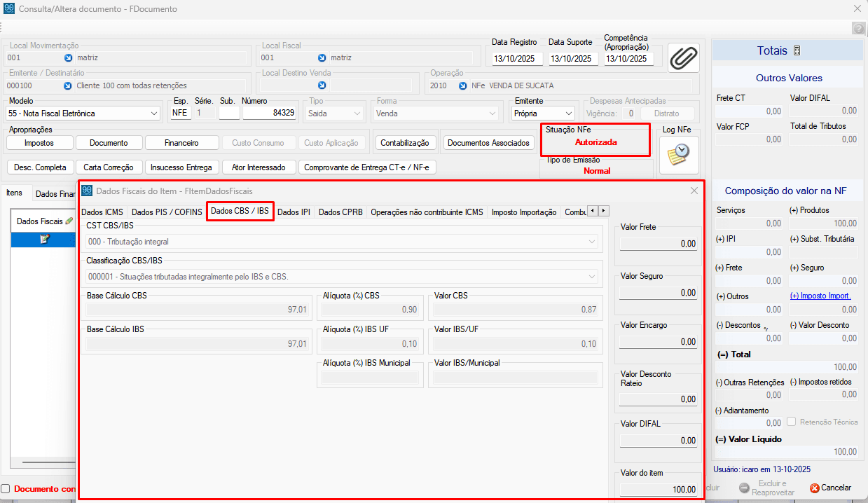Click the (+) Imposto Import. link
This screenshot has height=503, width=868.
820,296
